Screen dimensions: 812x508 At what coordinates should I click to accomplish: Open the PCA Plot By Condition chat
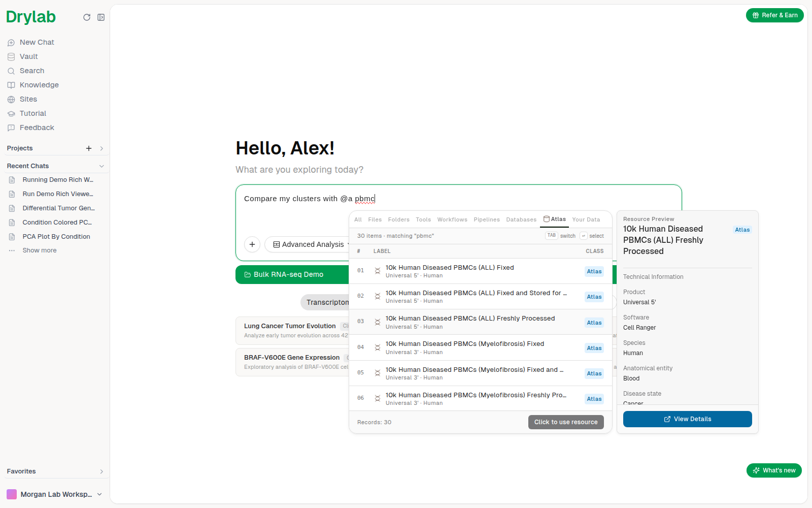point(55,237)
